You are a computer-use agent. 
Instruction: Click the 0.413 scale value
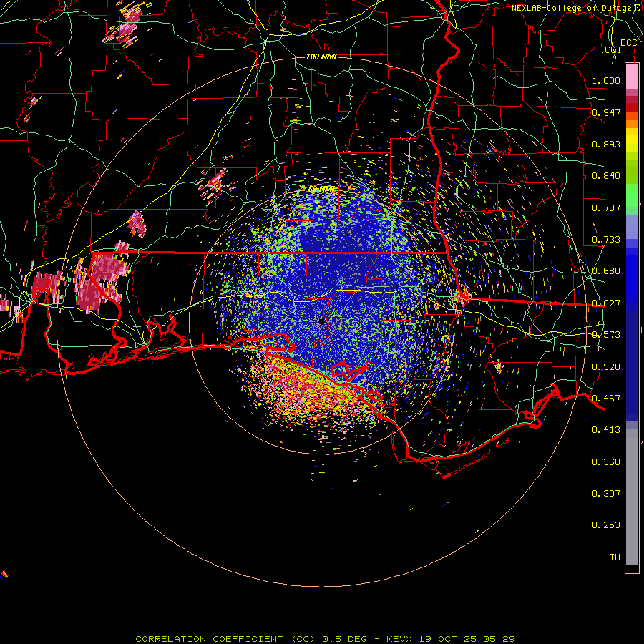tap(606, 430)
